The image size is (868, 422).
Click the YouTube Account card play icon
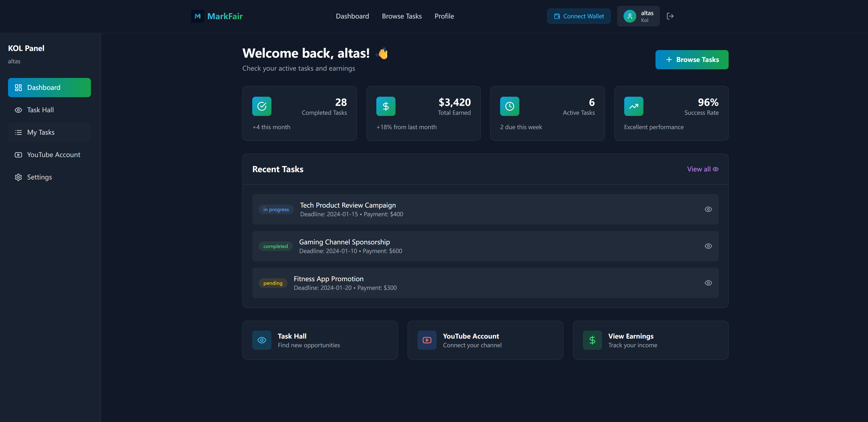pos(427,340)
